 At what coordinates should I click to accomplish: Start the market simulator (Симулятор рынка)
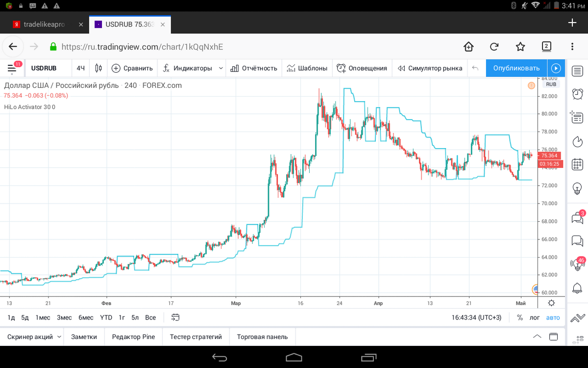tap(430, 68)
